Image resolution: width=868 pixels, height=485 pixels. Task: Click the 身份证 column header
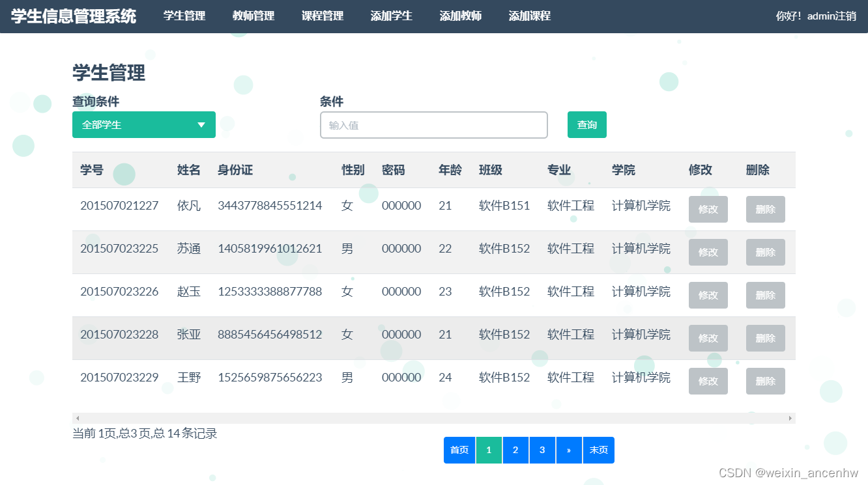pyautogui.click(x=235, y=171)
